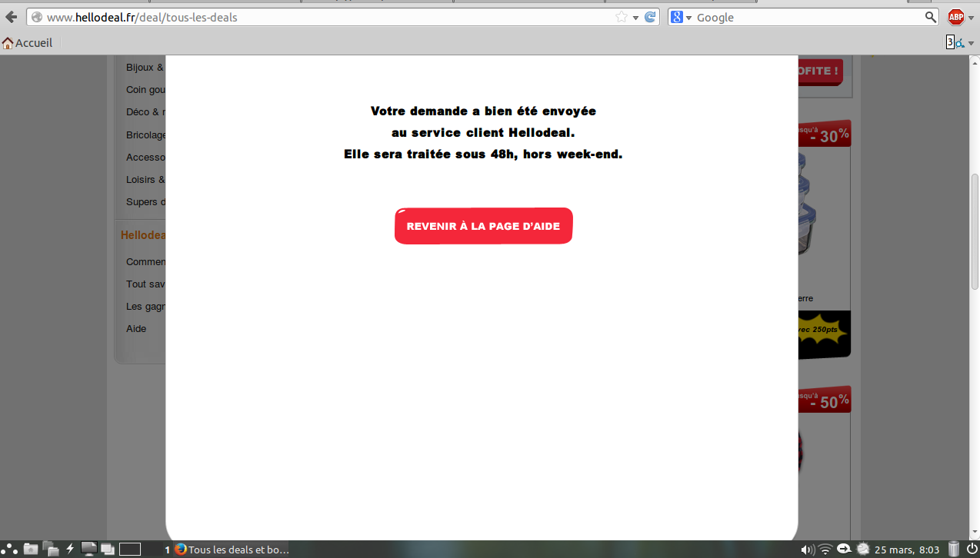
Task: Click the -30% discount badge
Action: coord(824,135)
